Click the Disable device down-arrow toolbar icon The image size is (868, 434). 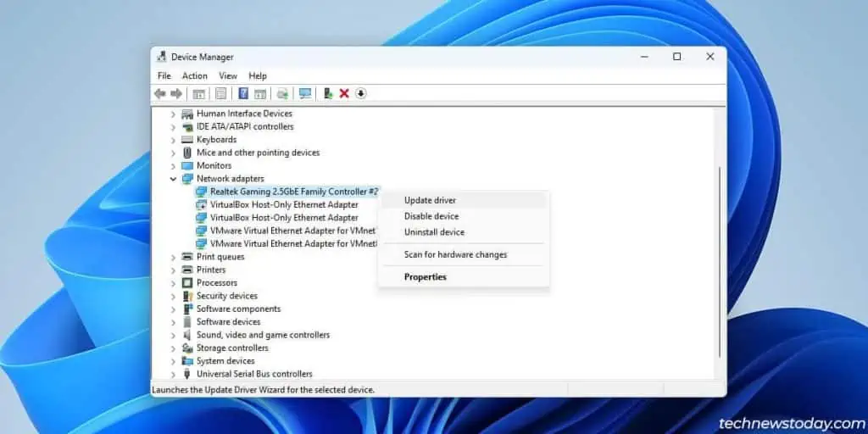tap(360, 93)
